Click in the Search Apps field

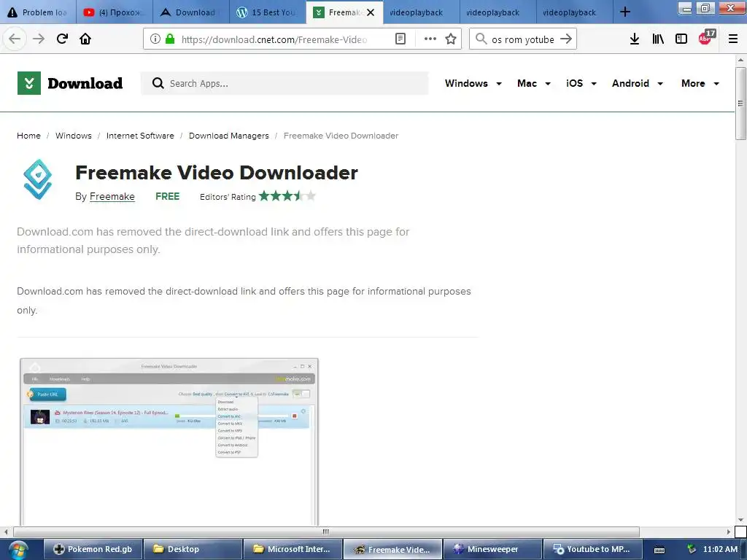pyautogui.click(x=285, y=83)
